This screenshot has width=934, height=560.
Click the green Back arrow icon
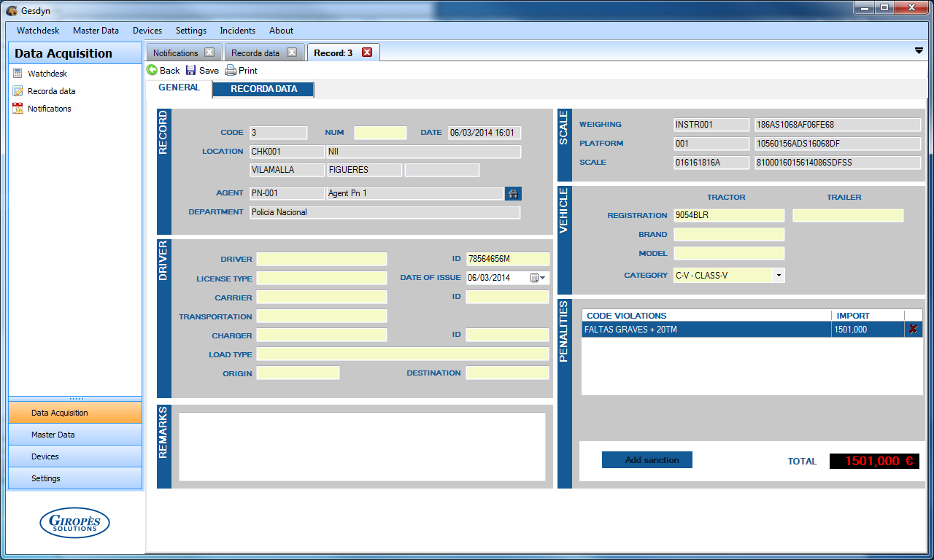152,71
